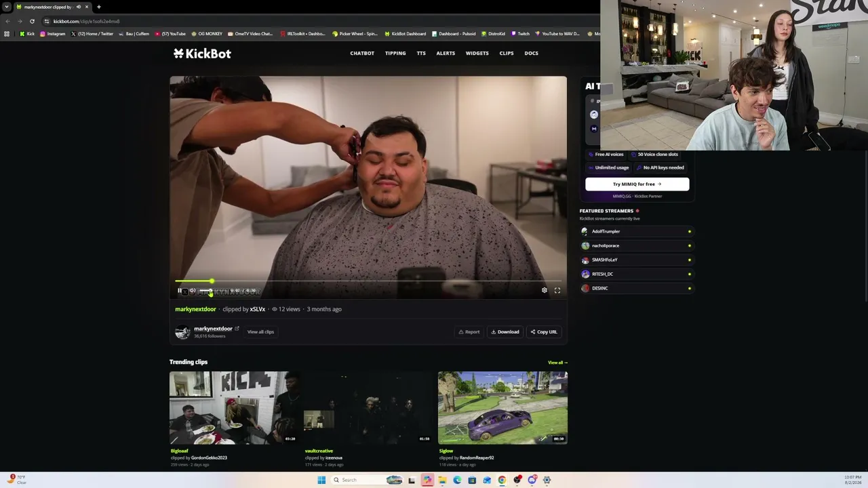Image resolution: width=868 pixels, height=488 pixels.
Task: Open Bigloaaf channel link
Action: click(x=180, y=451)
